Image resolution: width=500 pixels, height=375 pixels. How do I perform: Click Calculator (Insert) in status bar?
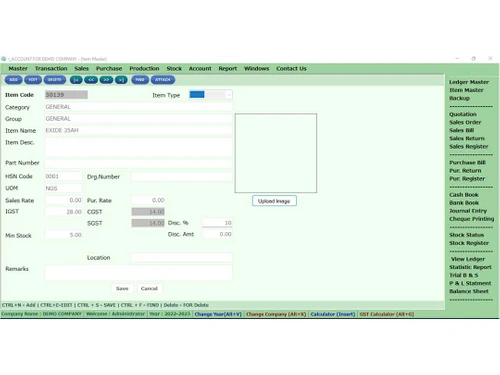click(x=333, y=314)
